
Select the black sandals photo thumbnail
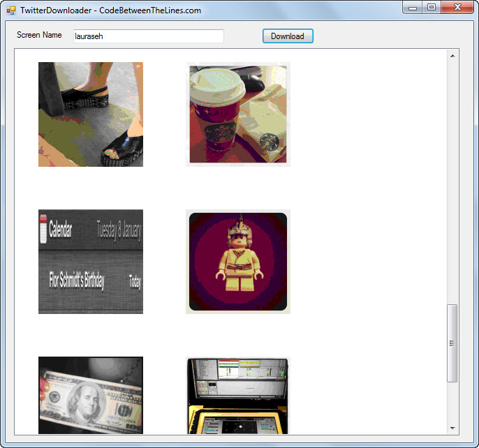coord(91,114)
